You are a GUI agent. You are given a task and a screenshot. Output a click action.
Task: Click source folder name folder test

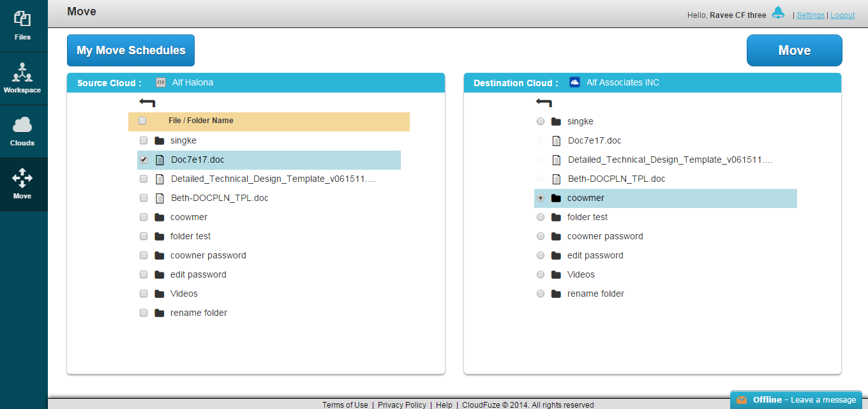[190, 236]
